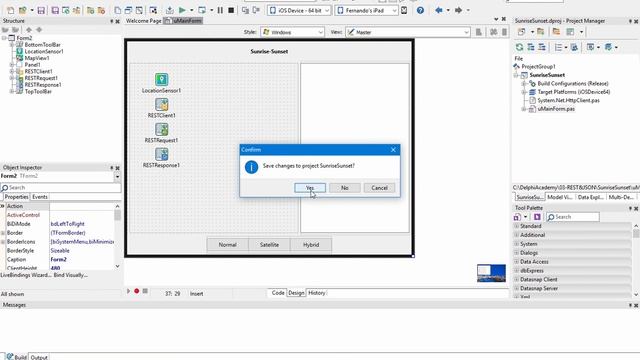Click the Deploy project toolbar icon

(x=169, y=10)
